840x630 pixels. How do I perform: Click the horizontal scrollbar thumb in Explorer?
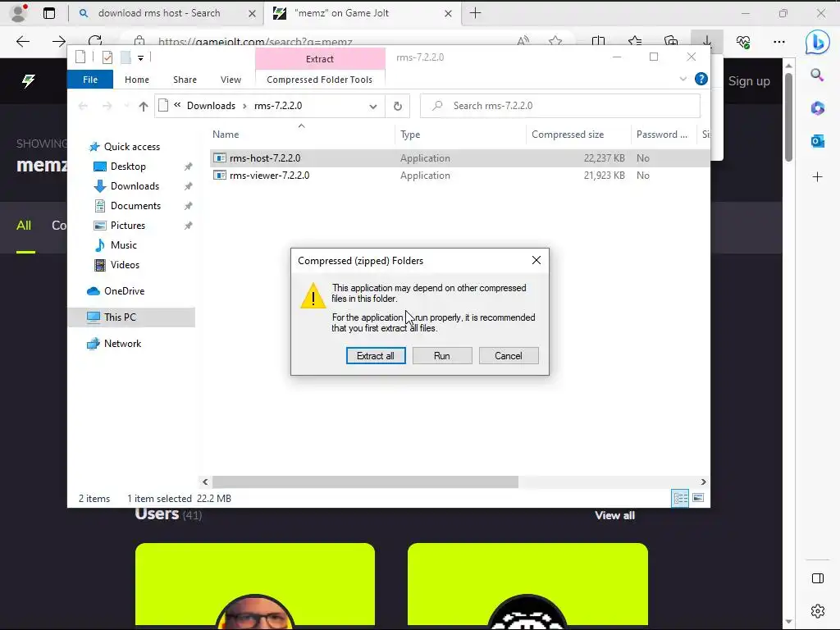[365, 482]
